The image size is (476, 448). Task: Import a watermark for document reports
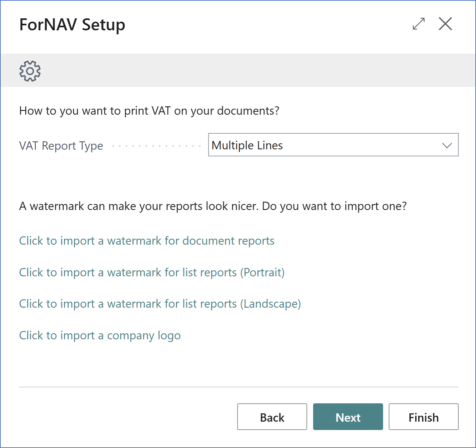coord(147,241)
